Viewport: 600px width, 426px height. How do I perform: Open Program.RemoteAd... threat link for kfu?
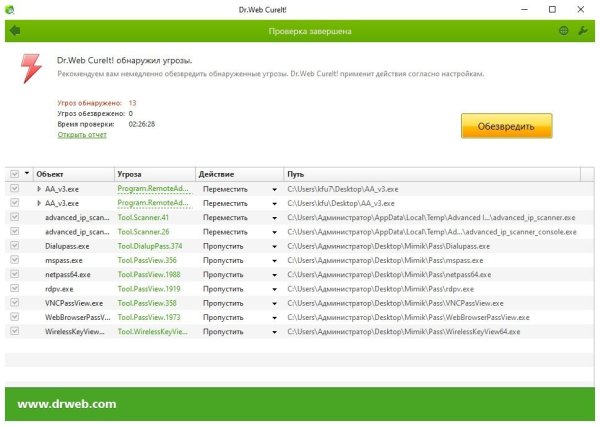coord(153,203)
